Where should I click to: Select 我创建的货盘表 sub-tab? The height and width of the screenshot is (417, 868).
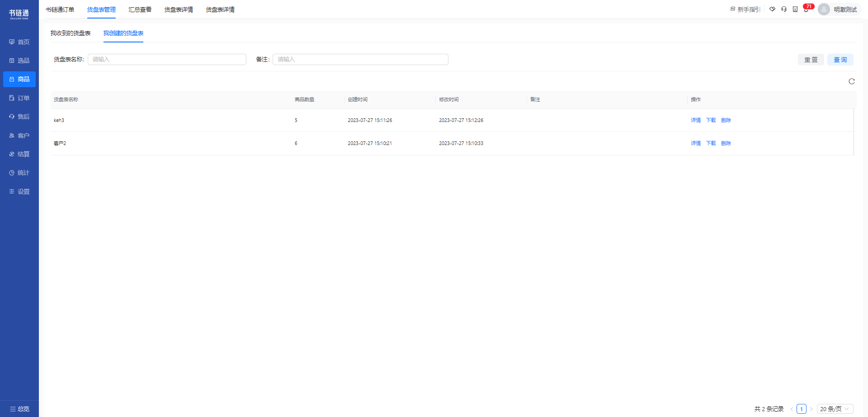click(x=123, y=33)
